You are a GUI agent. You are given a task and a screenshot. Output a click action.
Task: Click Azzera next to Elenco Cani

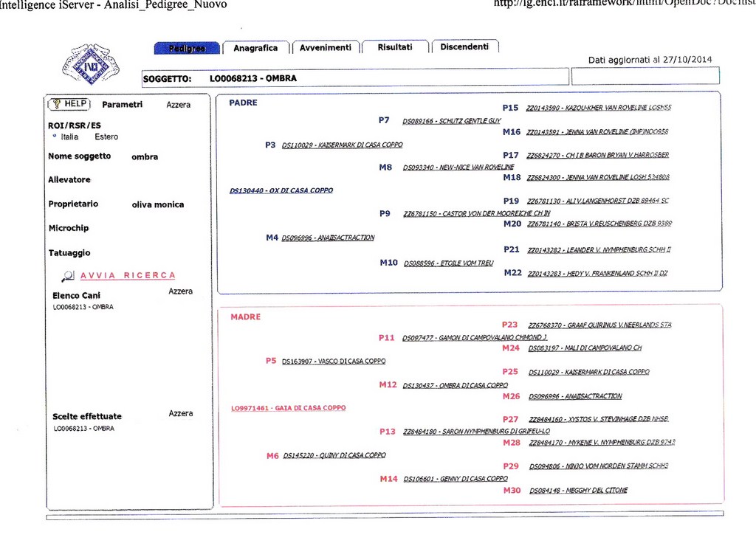click(180, 291)
